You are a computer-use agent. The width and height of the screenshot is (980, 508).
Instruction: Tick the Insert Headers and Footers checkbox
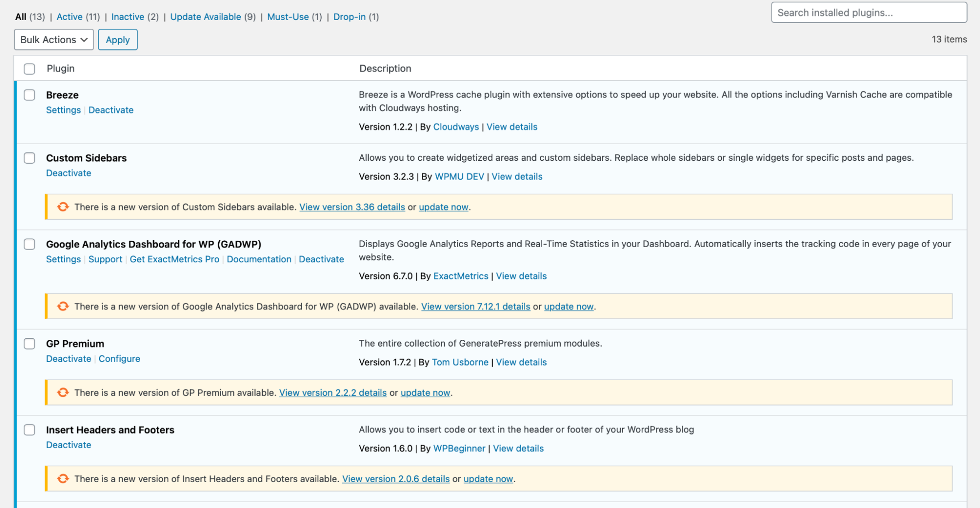click(30, 430)
